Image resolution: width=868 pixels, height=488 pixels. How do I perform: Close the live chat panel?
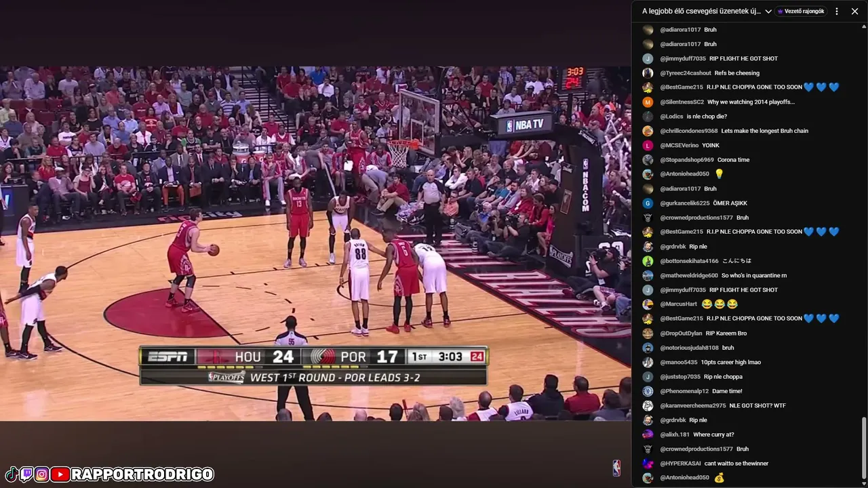click(x=854, y=11)
